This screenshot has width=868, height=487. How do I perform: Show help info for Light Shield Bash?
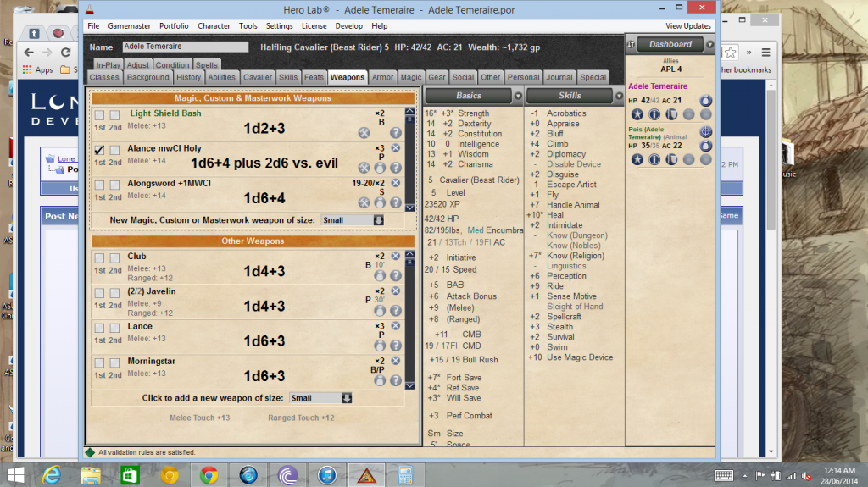point(395,133)
